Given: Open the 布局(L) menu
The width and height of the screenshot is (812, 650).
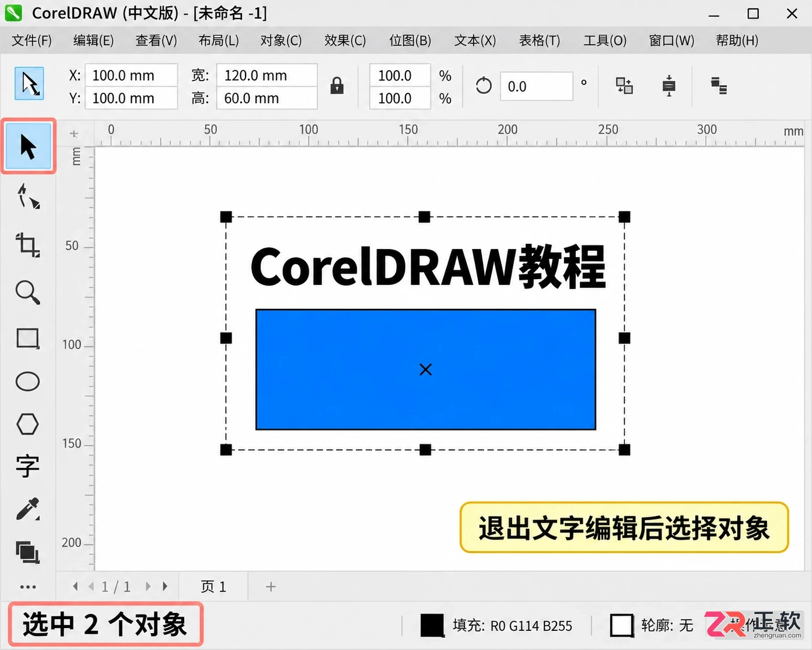Looking at the screenshot, I should click(218, 41).
